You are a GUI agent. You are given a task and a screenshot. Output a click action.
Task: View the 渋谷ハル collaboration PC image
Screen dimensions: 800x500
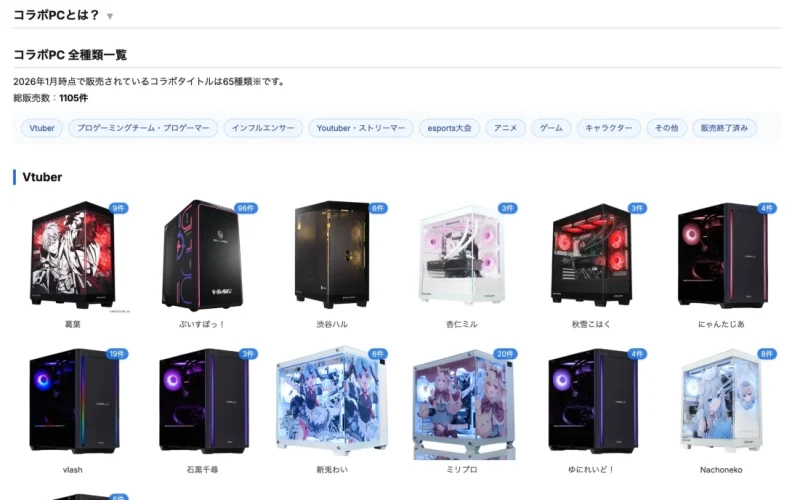coord(332,254)
